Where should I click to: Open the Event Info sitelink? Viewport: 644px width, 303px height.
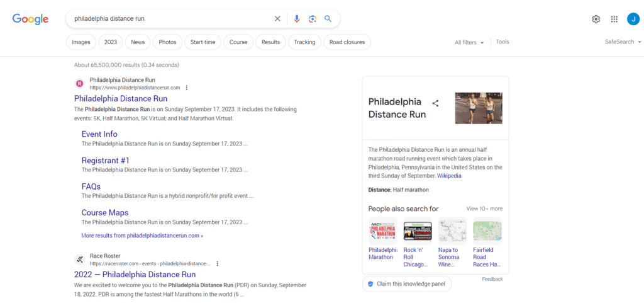(99, 134)
